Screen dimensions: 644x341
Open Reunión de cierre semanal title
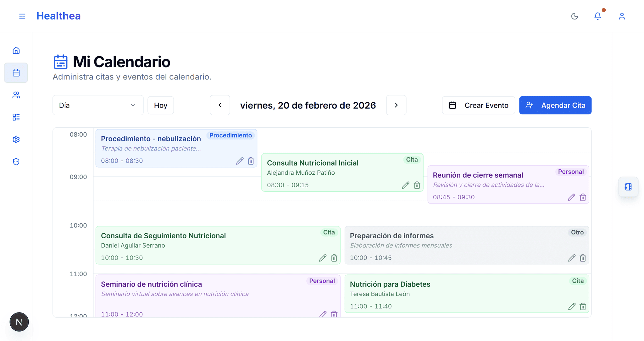point(478,175)
